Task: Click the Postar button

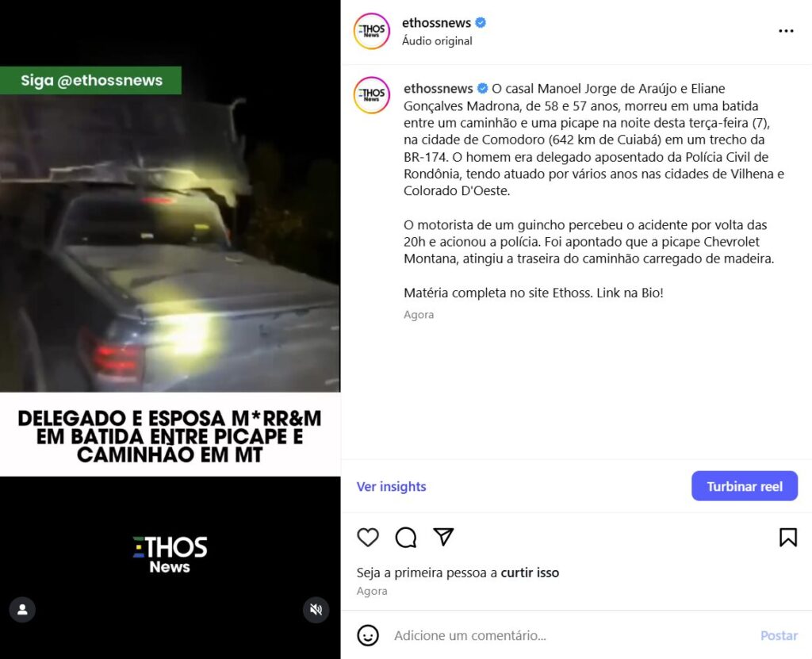Action: pyautogui.click(x=779, y=635)
